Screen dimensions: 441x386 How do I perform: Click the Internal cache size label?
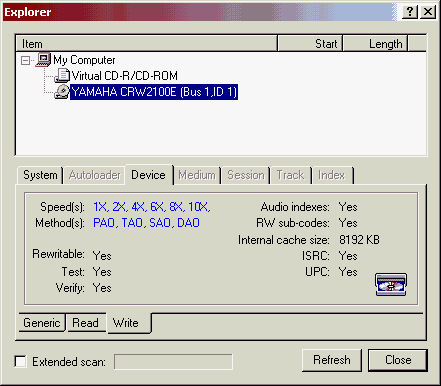click(284, 240)
